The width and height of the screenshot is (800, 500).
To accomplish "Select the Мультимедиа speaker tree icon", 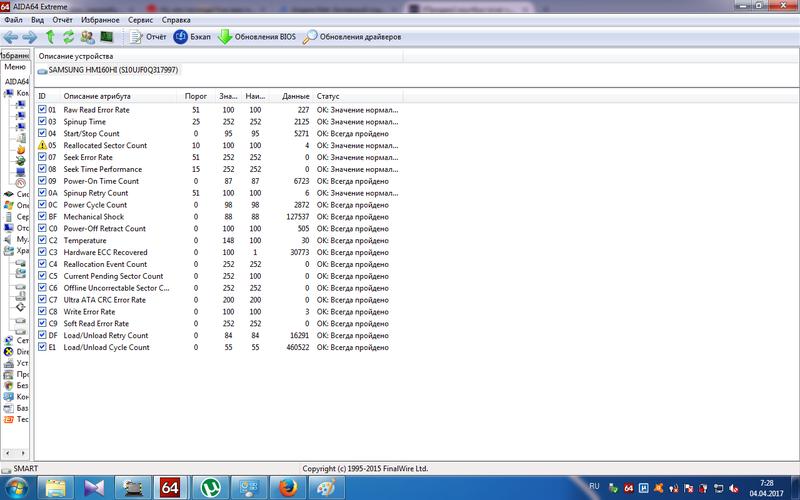I will point(9,239).
